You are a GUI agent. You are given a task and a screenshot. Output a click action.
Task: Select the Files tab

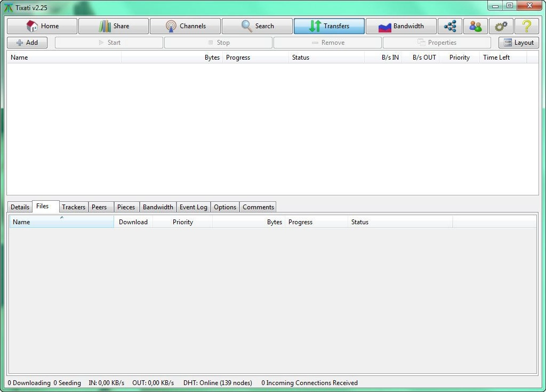pyautogui.click(x=46, y=206)
